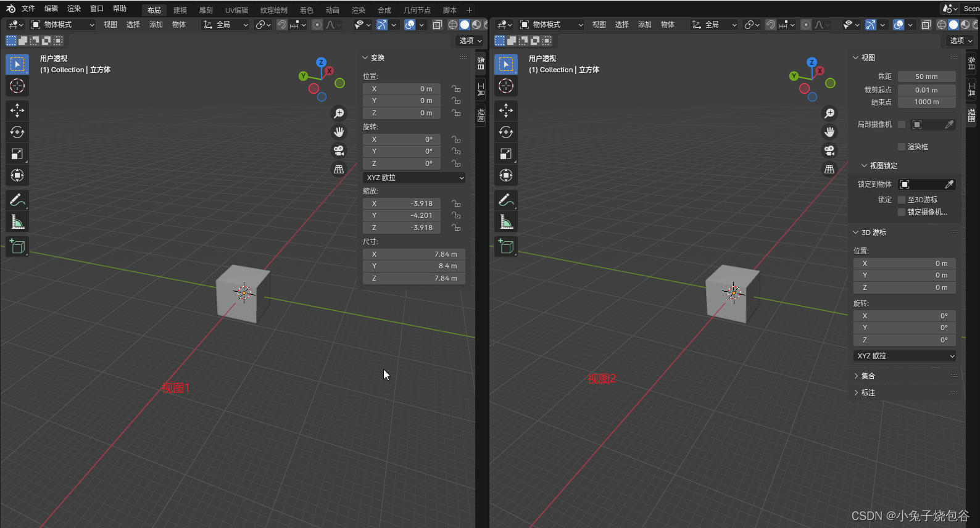Switch to the 建模 workspace tab
The image size is (980, 528).
(180, 10)
